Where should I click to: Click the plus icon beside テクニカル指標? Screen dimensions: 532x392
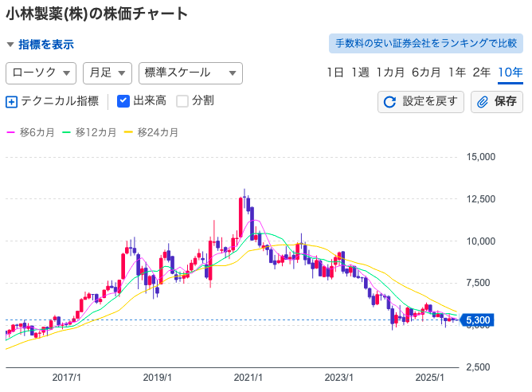point(11,101)
